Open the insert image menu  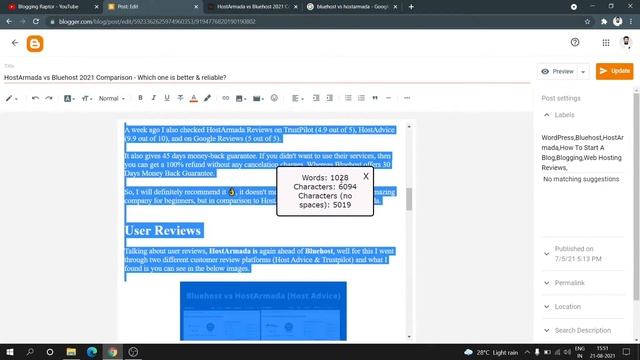coord(241,98)
